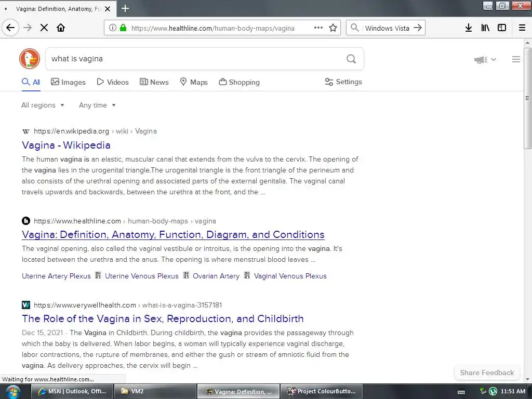Switch to VM2 folder taskbar window

tap(155, 392)
